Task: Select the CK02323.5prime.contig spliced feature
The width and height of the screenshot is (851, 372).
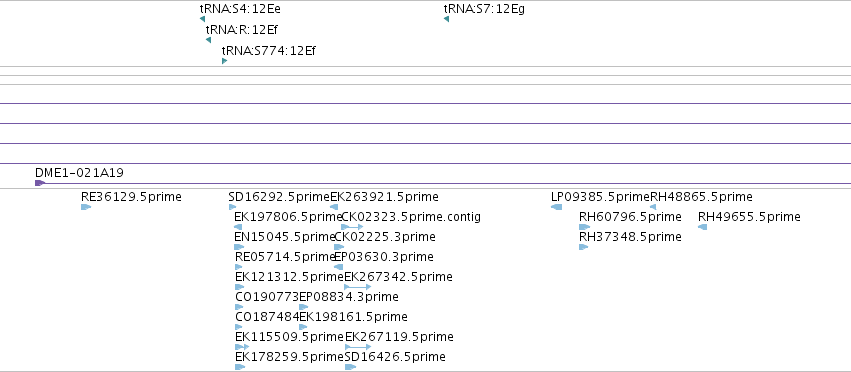Action: point(352,227)
